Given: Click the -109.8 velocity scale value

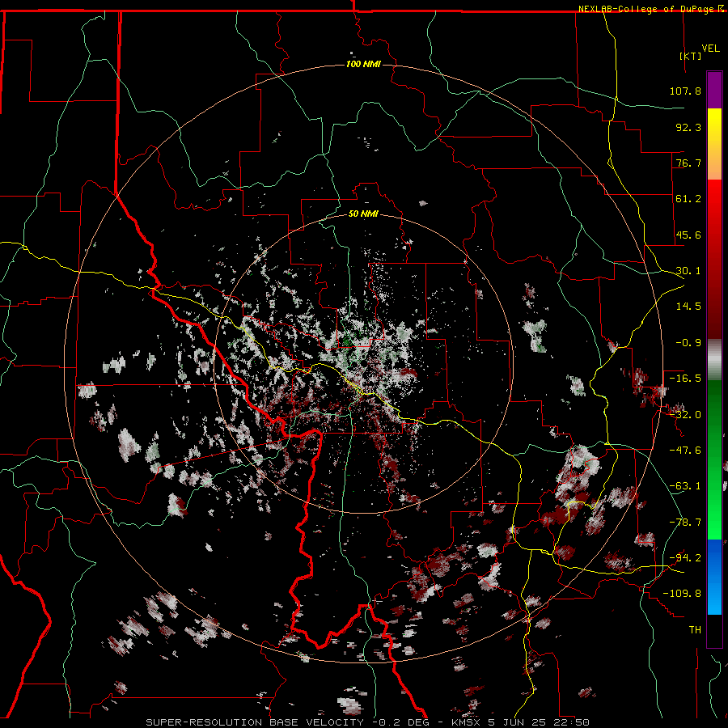Looking at the screenshot, I should point(683,594).
